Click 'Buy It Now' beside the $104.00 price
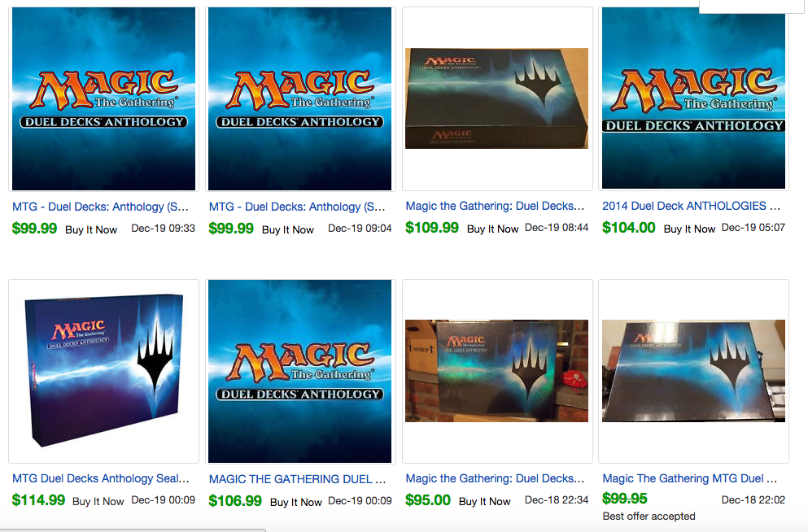 [689, 229]
